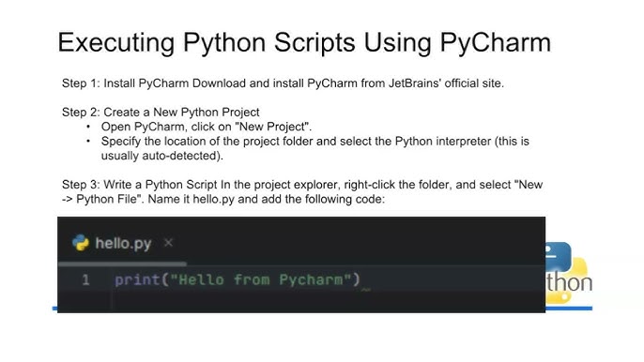Click the Python file icon on hello.py tab
Screen dimensions: 644x362
[x=81, y=243]
